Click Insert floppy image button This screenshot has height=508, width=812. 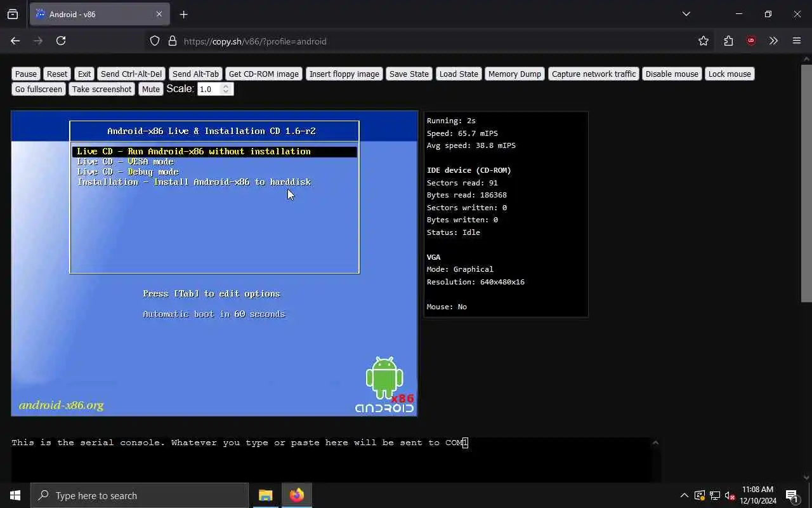pyautogui.click(x=344, y=74)
